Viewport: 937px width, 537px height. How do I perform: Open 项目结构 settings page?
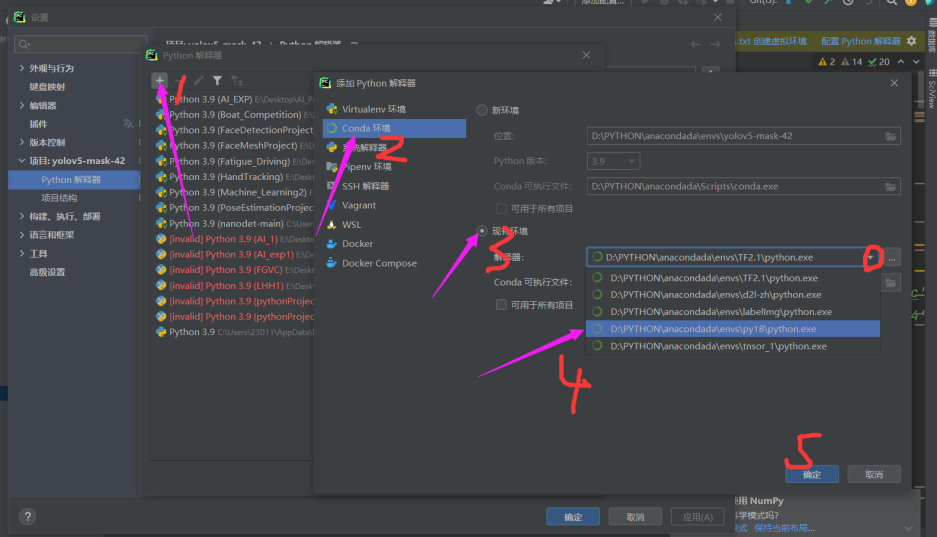(x=59, y=198)
